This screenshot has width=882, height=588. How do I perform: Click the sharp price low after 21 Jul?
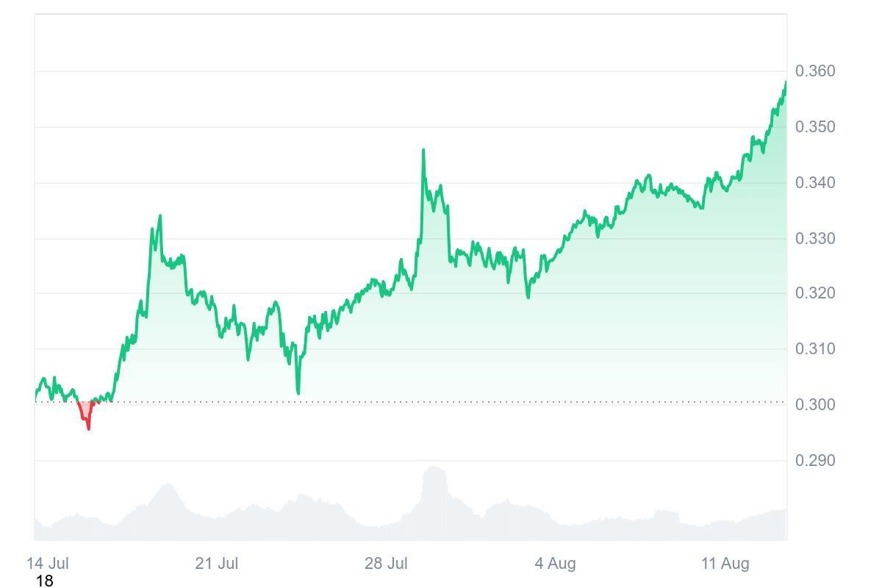(x=298, y=392)
